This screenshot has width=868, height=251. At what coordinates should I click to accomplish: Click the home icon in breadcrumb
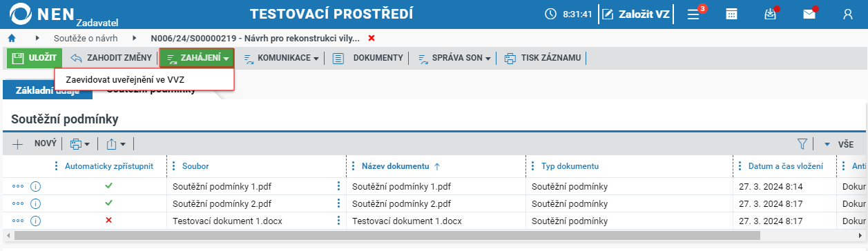12,38
